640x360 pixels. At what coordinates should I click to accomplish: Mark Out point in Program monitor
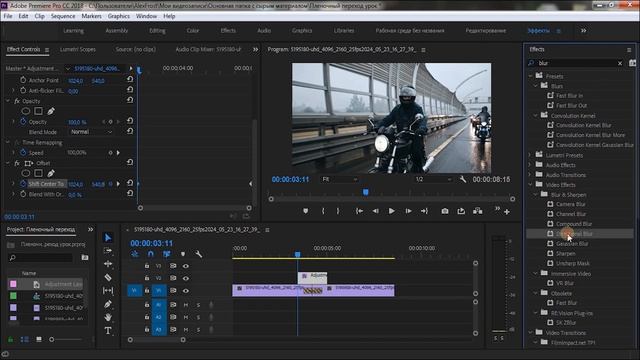338,211
